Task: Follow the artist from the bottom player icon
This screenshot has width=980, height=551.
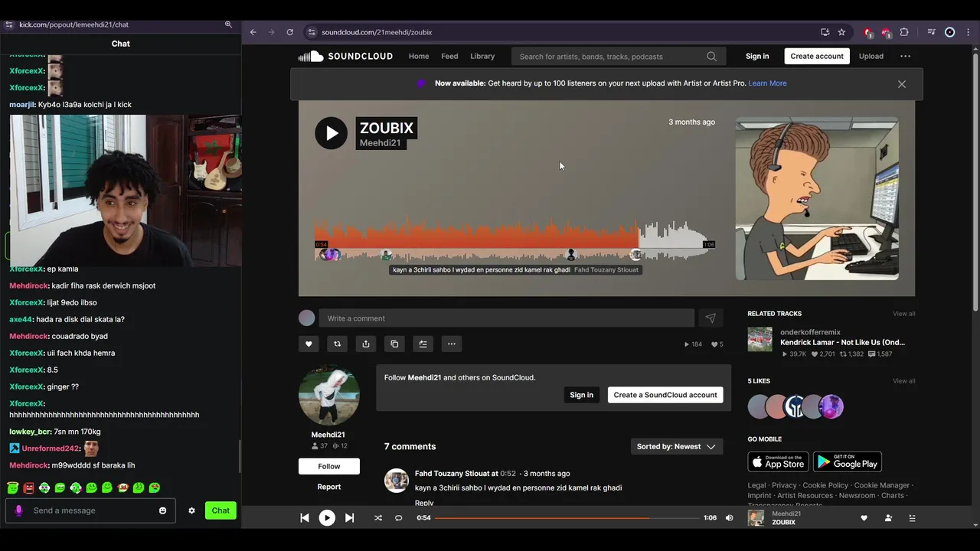Action: (x=888, y=518)
